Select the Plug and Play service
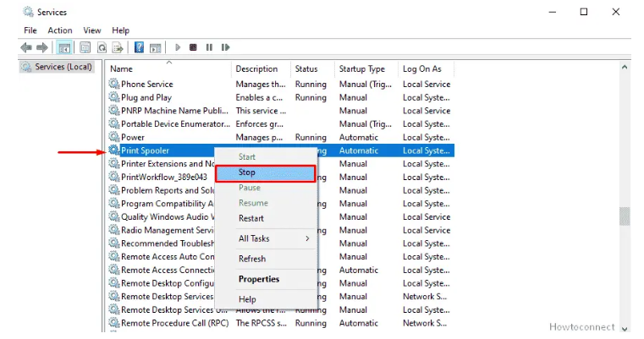The height and width of the screenshot is (339, 644). point(146,97)
